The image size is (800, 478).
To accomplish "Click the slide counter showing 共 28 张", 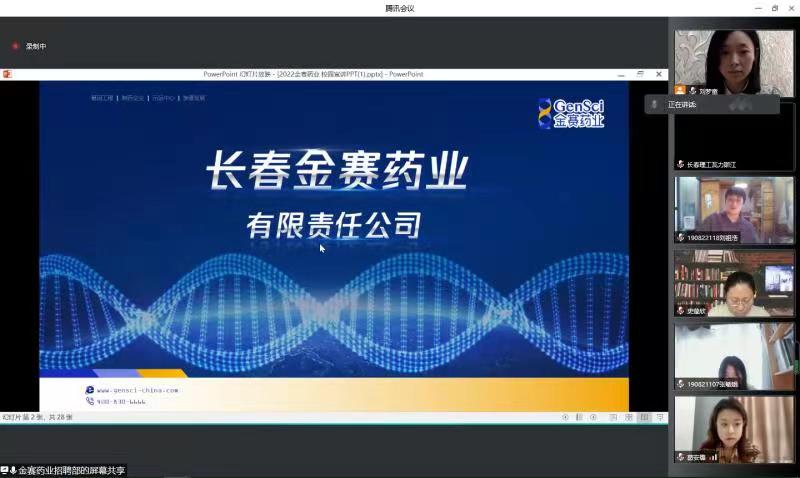I will pos(38,417).
